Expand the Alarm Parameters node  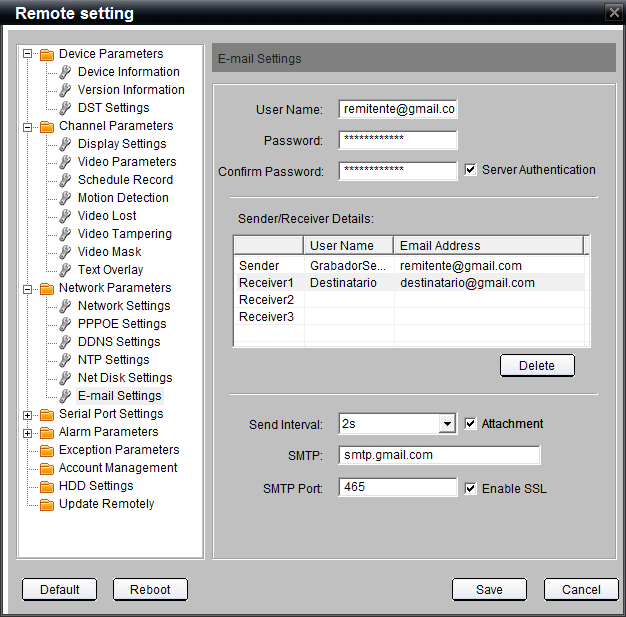(27, 433)
